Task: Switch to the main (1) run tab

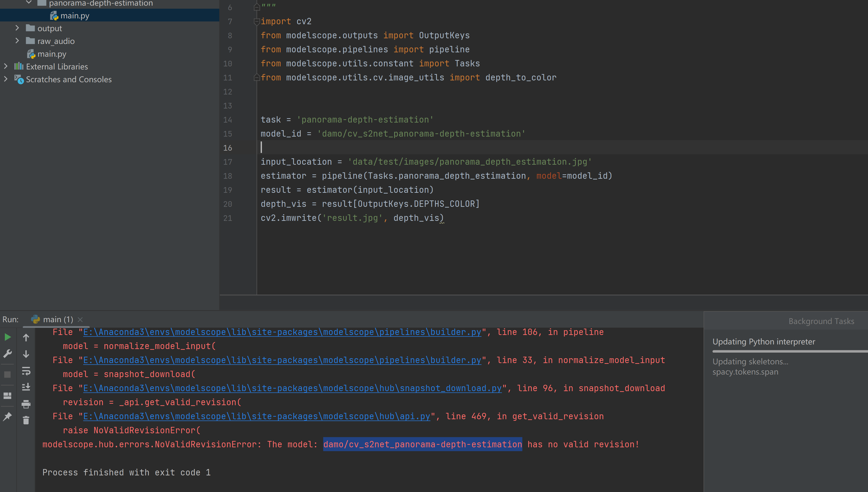Action: click(x=58, y=319)
